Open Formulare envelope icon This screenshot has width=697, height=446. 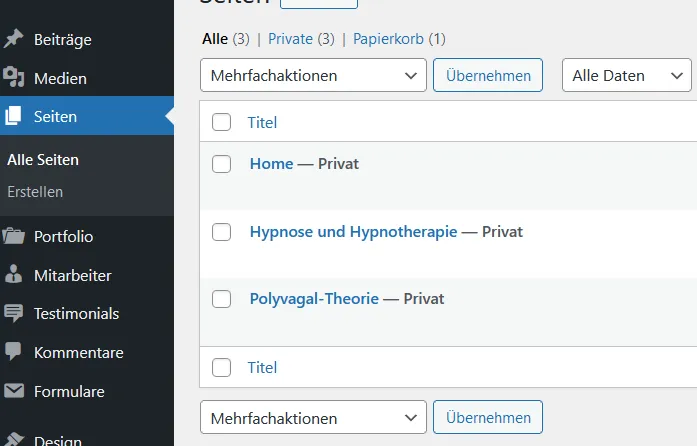(14, 391)
